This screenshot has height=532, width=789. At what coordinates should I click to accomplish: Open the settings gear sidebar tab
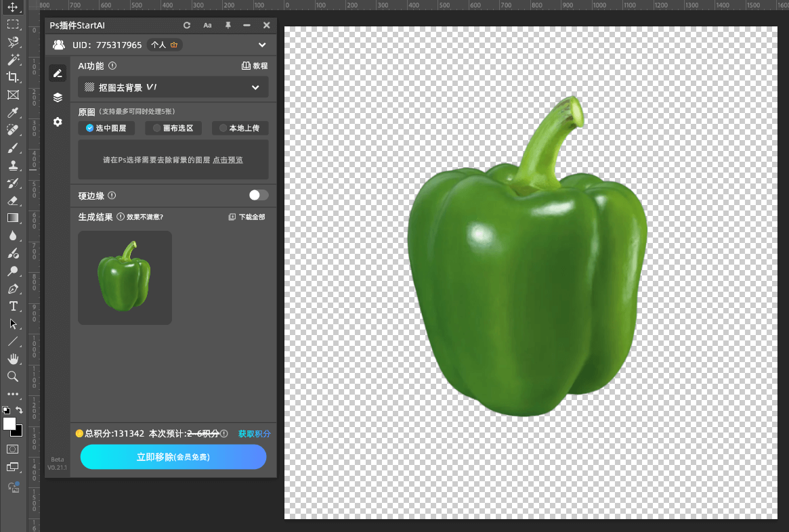pos(58,122)
